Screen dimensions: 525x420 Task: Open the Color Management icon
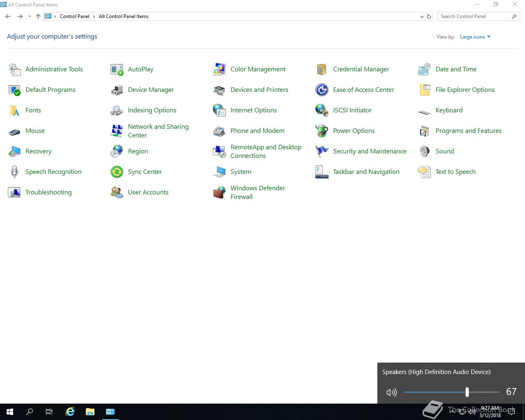(219, 69)
